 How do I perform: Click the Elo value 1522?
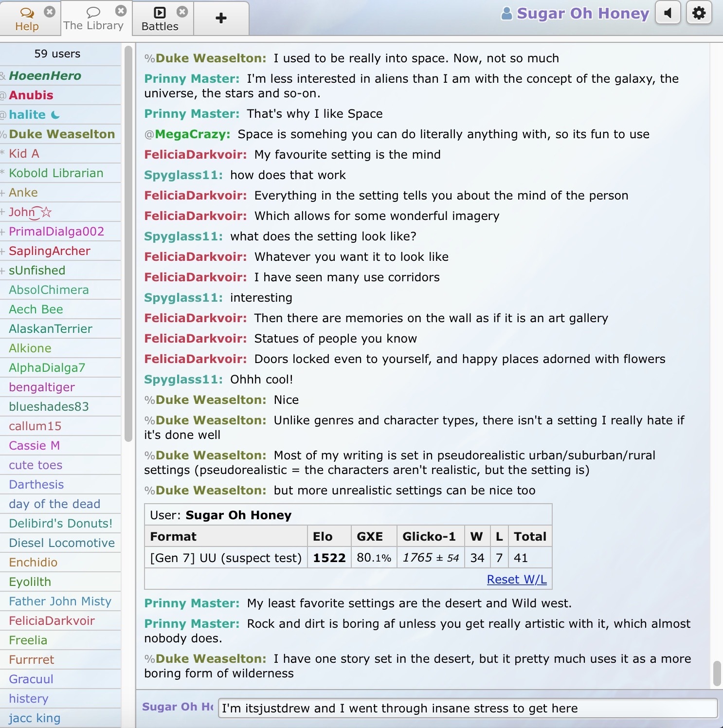329,558
